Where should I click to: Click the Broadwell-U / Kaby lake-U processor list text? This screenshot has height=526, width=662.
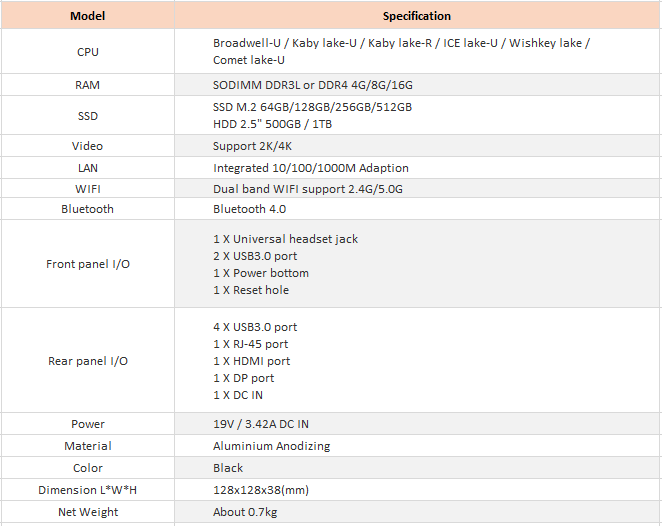[401, 52]
